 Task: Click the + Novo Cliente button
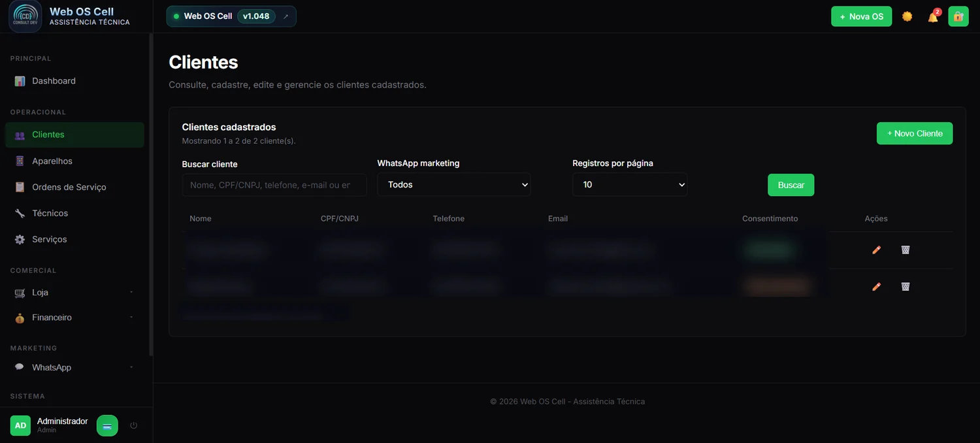point(915,133)
